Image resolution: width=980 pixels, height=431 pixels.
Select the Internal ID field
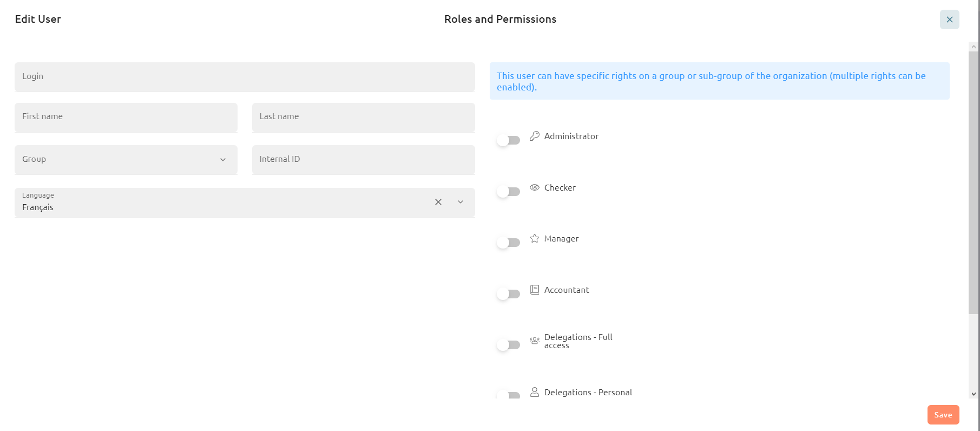(364, 160)
